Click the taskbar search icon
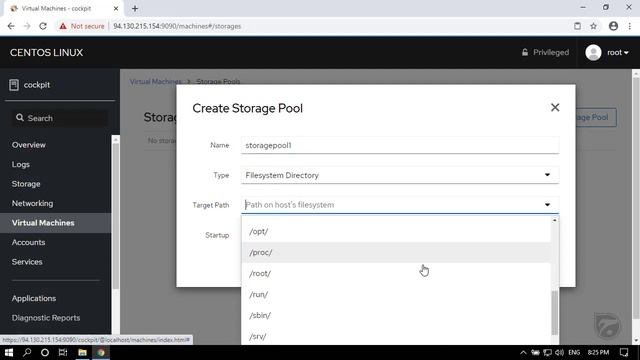This screenshot has height=360, width=640. pos(27,352)
